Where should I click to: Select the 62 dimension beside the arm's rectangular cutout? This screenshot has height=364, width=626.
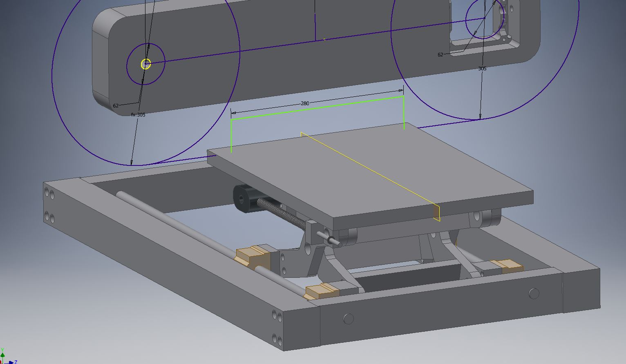point(440,55)
